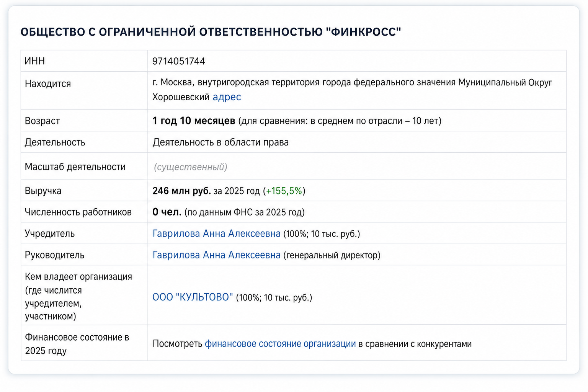Open "финансовое состояние организации" link
The width and height of the screenshot is (588, 392).
(280, 344)
